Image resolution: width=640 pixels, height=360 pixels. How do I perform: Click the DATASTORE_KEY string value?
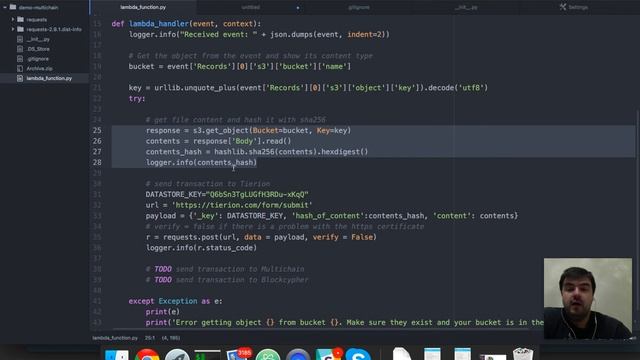[x=257, y=194]
